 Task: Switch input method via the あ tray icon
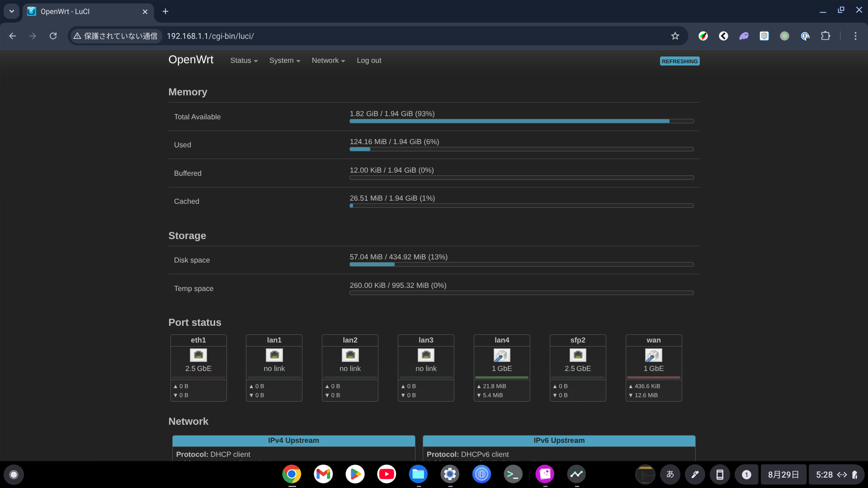click(x=670, y=474)
